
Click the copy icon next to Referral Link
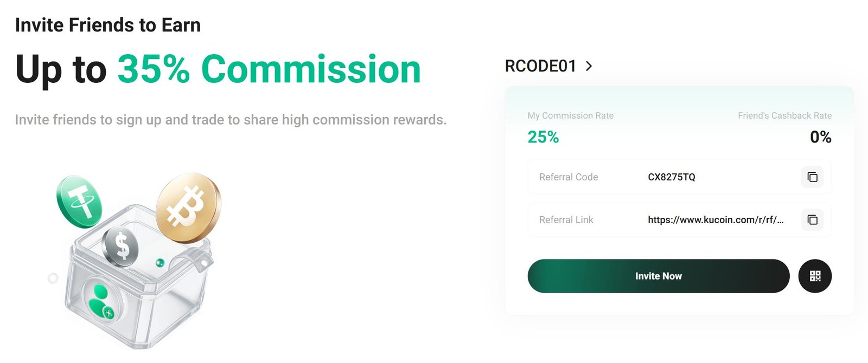coord(812,219)
